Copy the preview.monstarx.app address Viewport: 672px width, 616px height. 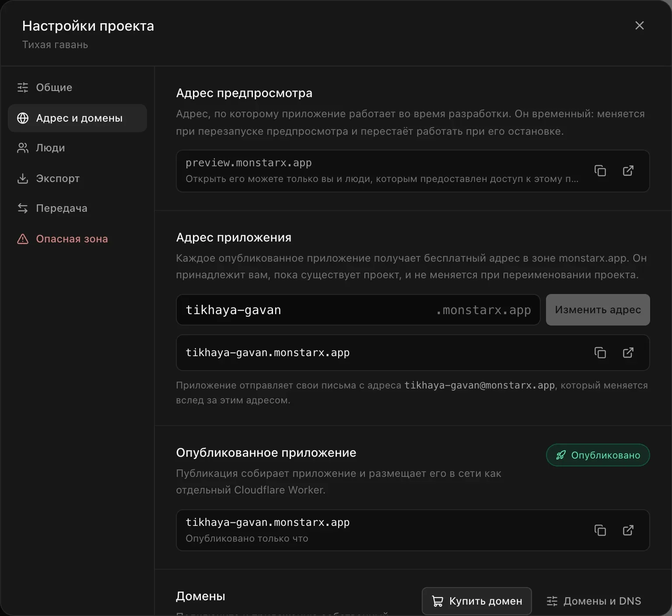600,171
